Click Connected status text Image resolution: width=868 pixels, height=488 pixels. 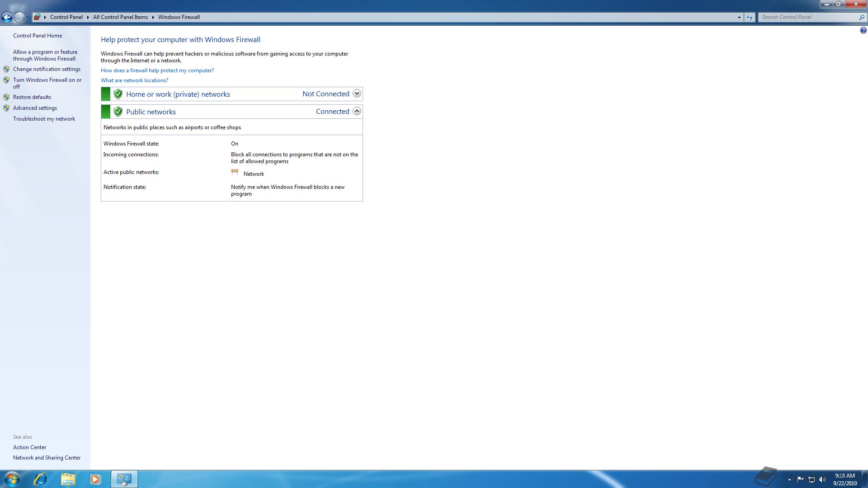333,112
